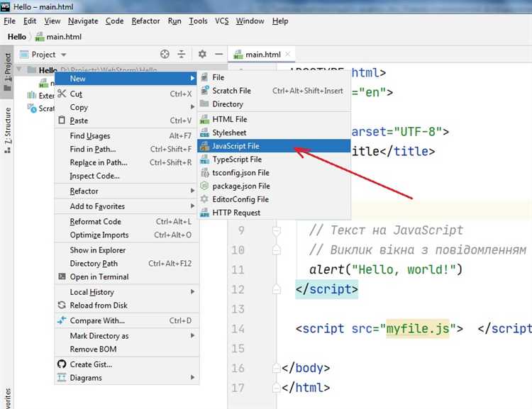Click the alert("Hello, world!") code line
This screenshot has height=409, width=532.
[386, 269]
